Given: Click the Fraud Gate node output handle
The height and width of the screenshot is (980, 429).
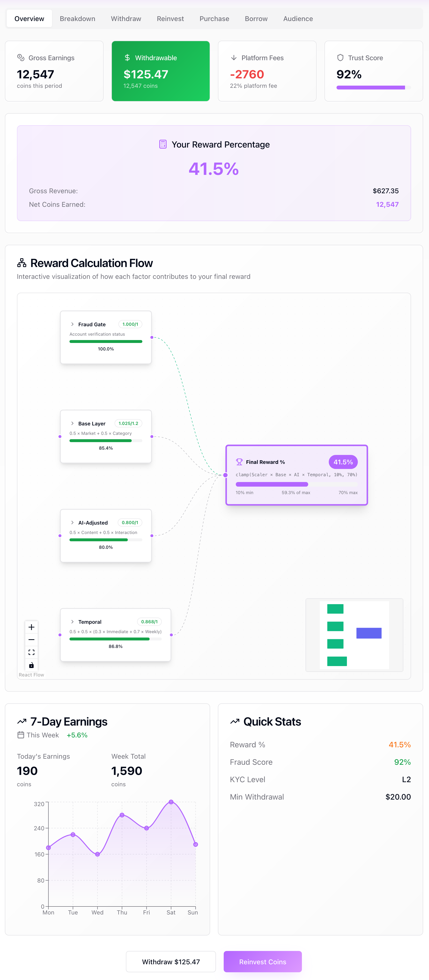Looking at the screenshot, I should coord(152,337).
